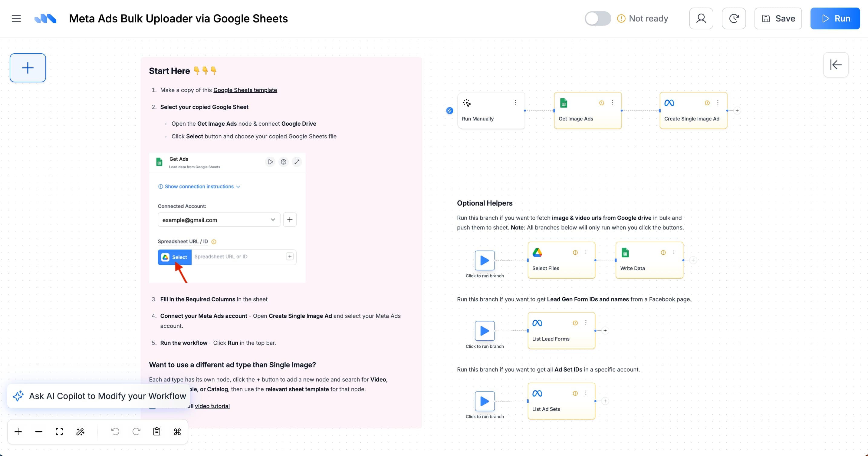
Task: Click Meta icon on Create Single Image Ad
Action: (669, 103)
